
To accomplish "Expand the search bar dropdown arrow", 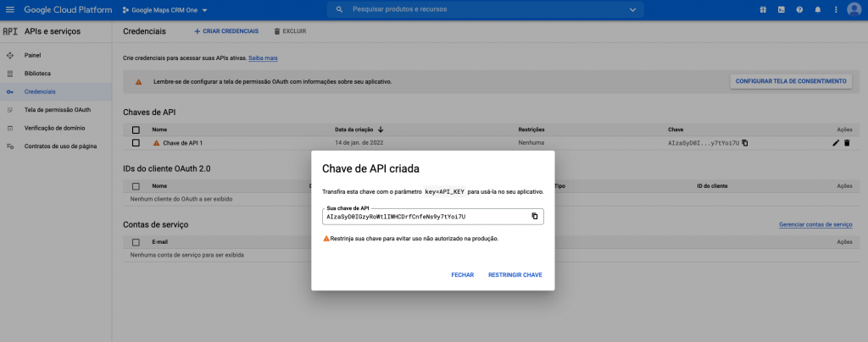I will coord(632,9).
